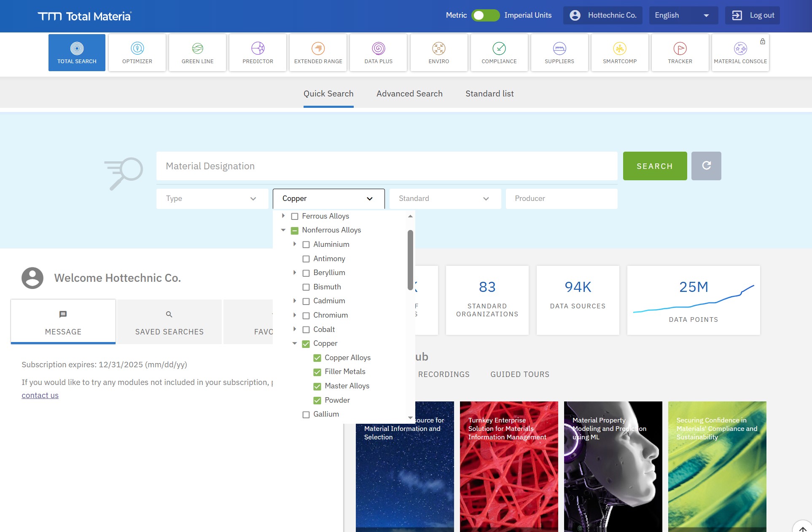Image resolution: width=812 pixels, height=532 pixels.
Task: Open the Optimizer module
Action: tap(137, 53)
